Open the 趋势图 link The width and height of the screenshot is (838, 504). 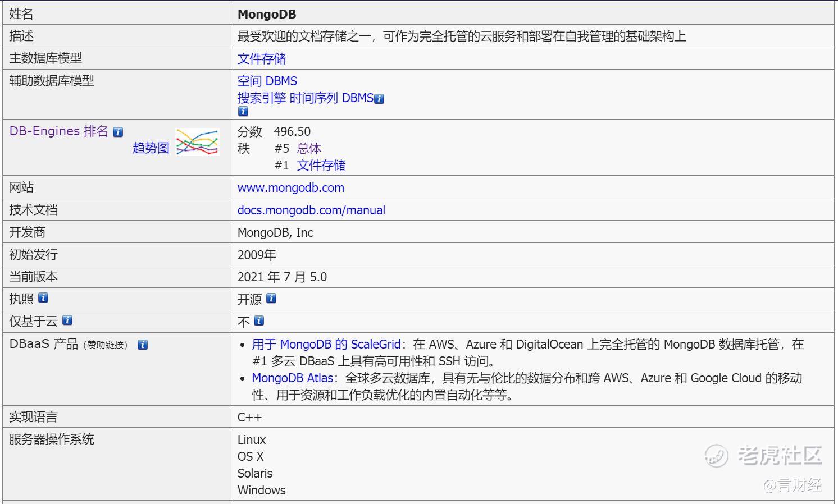pos(151,148)
